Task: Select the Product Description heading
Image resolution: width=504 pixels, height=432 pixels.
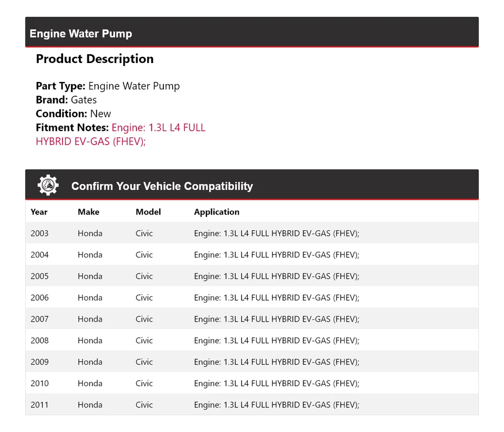Action: [94, 59]
